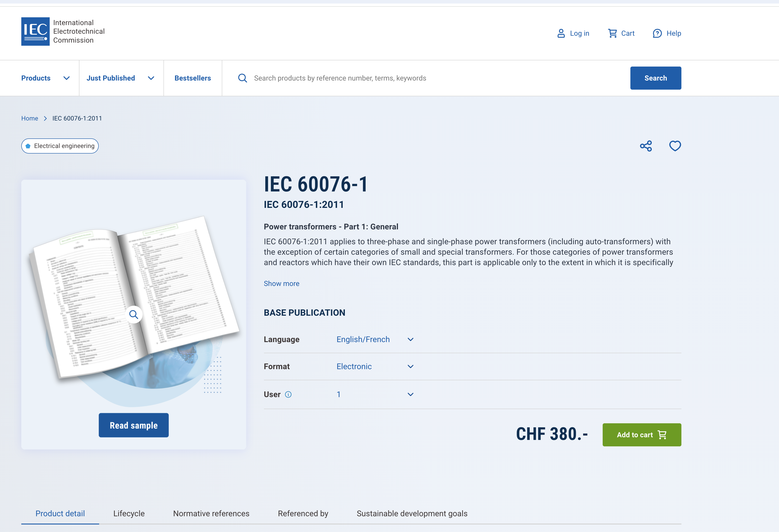Viewport: 779px width, 532px height.
Task: Click the Log in user icon
Action: click(561, 33)
